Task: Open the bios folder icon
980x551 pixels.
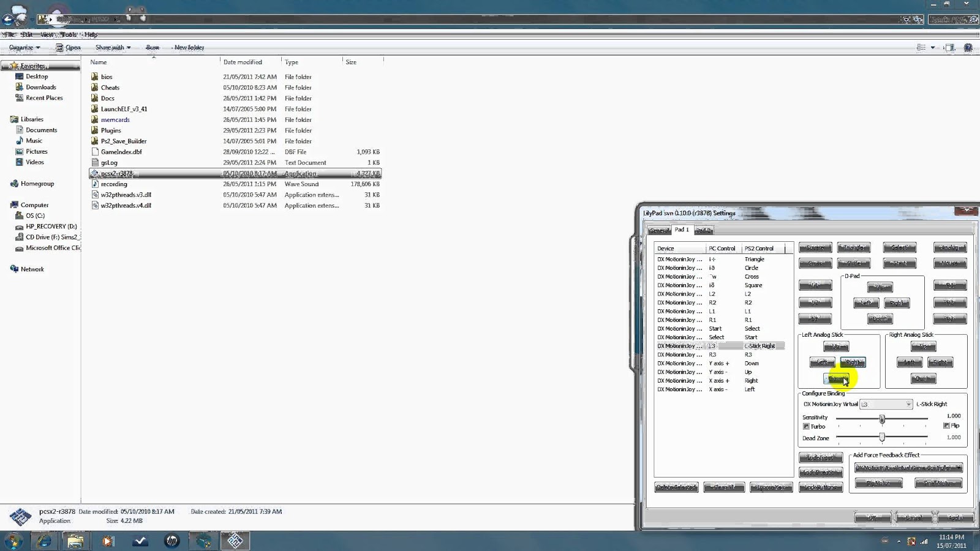Action: pos(95,77)
